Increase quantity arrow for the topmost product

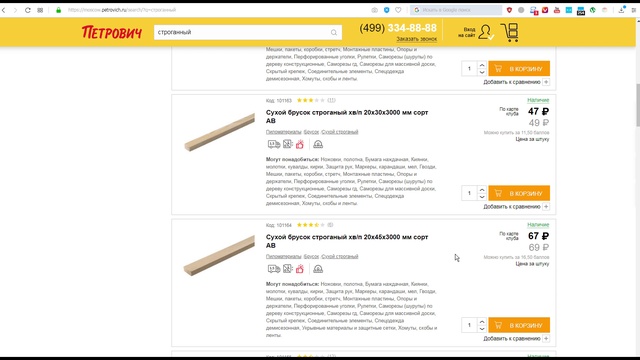pos(482,65)
